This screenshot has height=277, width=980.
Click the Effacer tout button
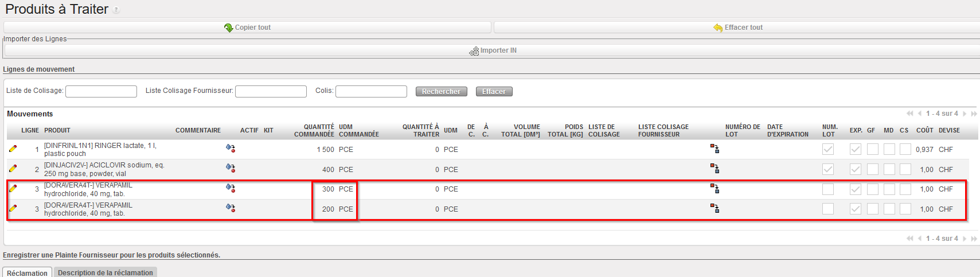tap(737, 28)
